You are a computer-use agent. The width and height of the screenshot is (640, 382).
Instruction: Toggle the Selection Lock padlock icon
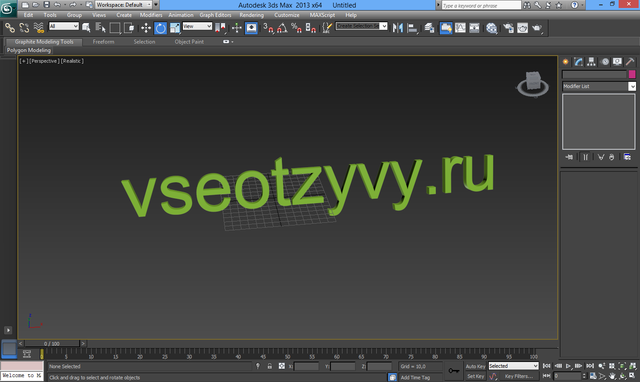[269, 366]
